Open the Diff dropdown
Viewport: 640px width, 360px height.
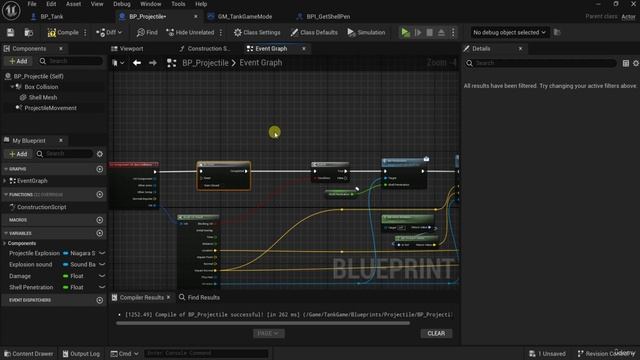(109, 32)
